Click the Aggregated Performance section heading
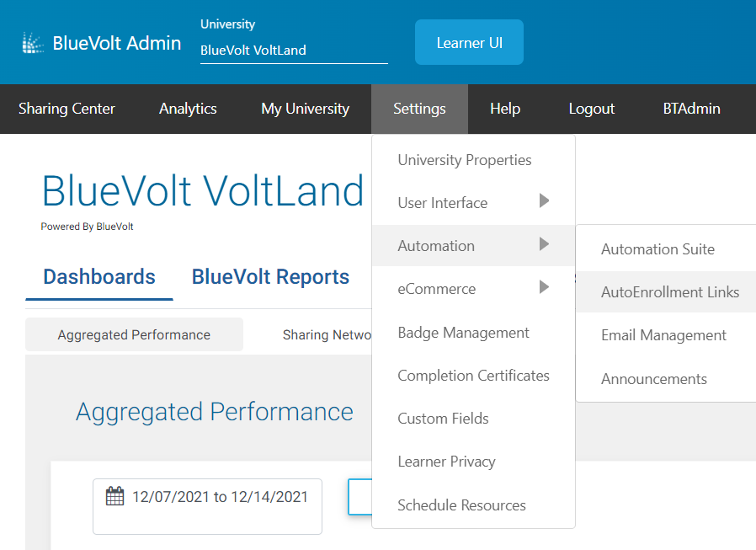756x550 pixels. click(x=215, y=412)
